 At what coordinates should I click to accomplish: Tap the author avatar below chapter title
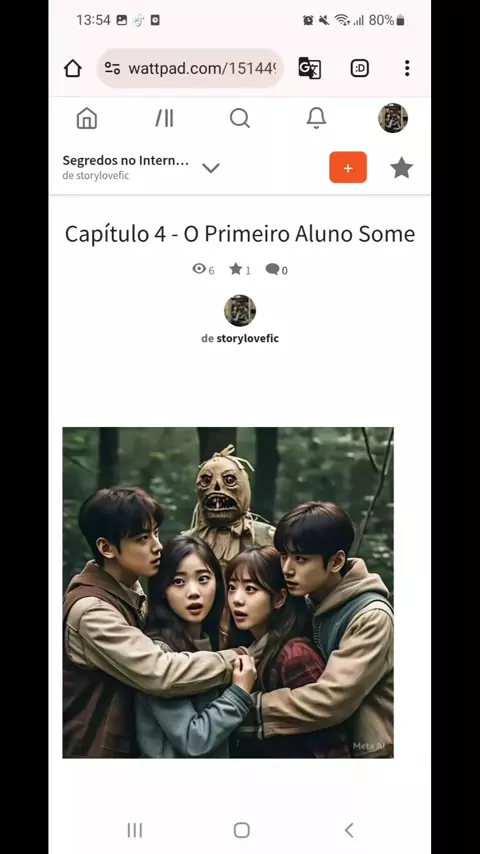coord(240,310)
